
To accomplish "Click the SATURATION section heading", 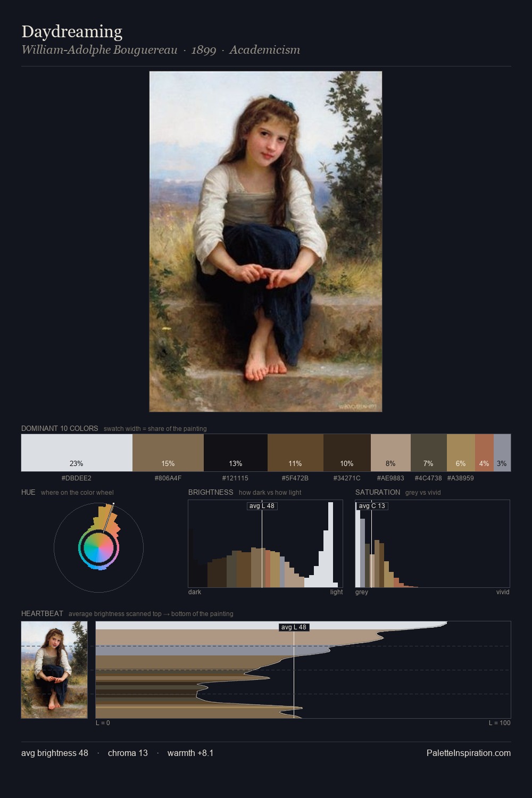I will (x=378, y=492).
